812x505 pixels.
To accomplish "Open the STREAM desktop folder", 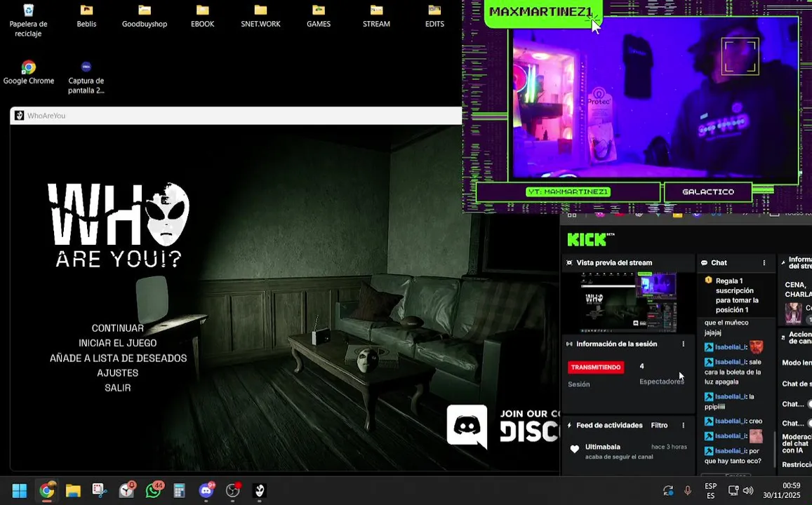I will click(376, 16).
